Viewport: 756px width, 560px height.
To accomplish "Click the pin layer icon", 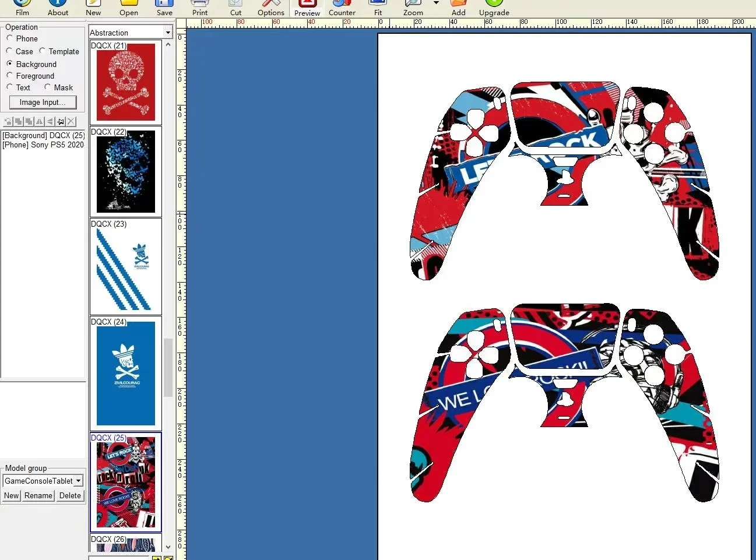I will [x=61, y=121].
